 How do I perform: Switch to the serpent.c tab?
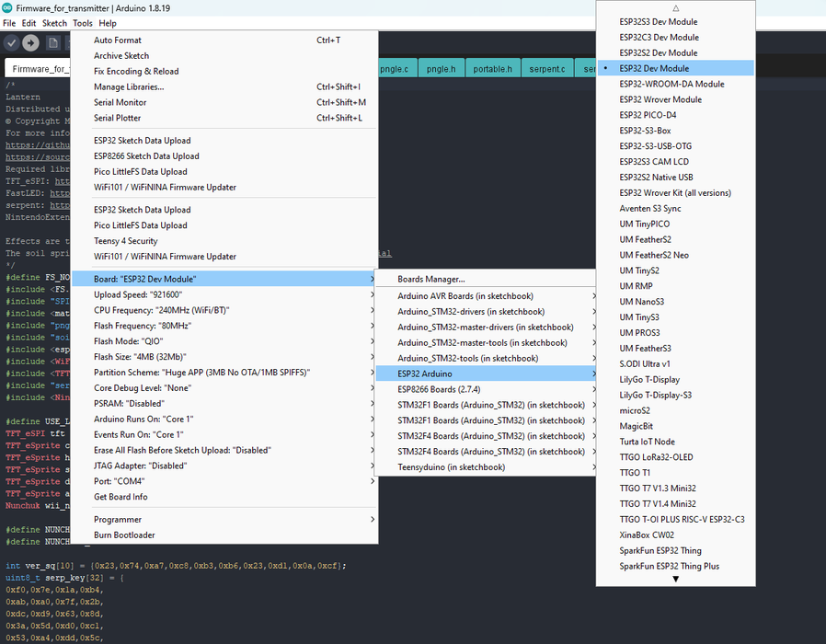point(546,69)
